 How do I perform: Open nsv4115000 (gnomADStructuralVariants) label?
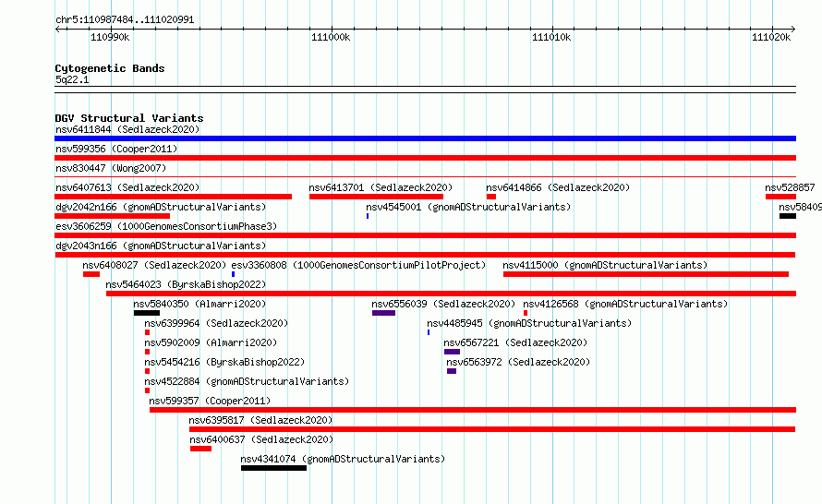605,265
